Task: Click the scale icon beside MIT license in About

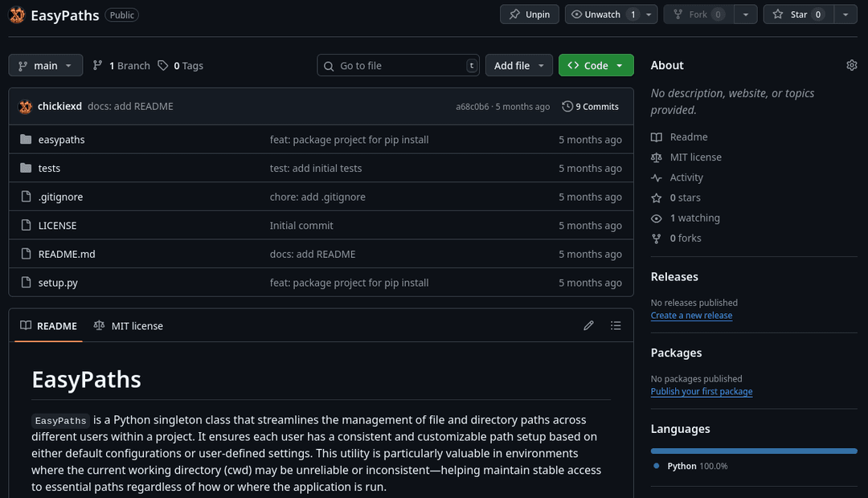Action: point(656,157)
